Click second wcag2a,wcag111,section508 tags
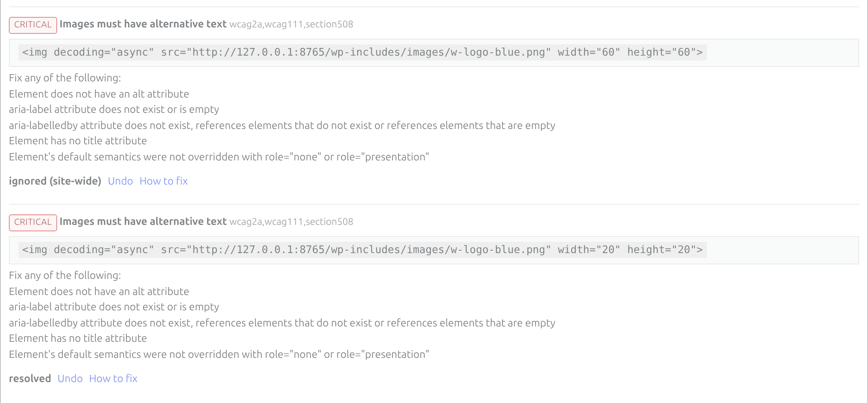 tap(291, 222)
